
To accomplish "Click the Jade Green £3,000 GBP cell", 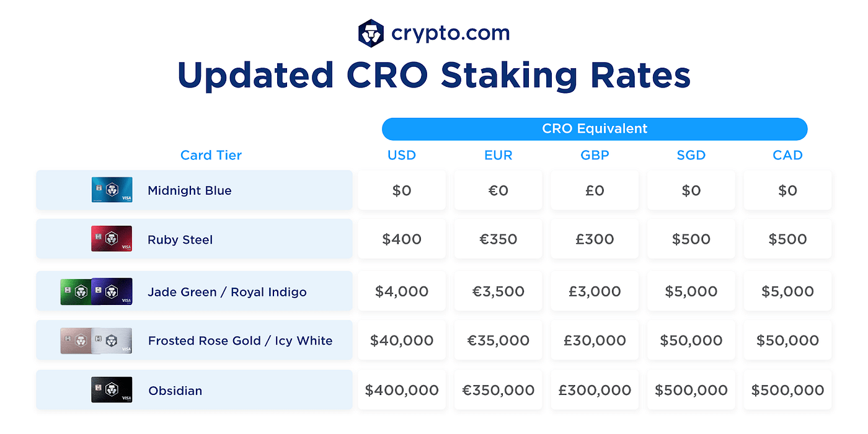I will pos(595,291).
